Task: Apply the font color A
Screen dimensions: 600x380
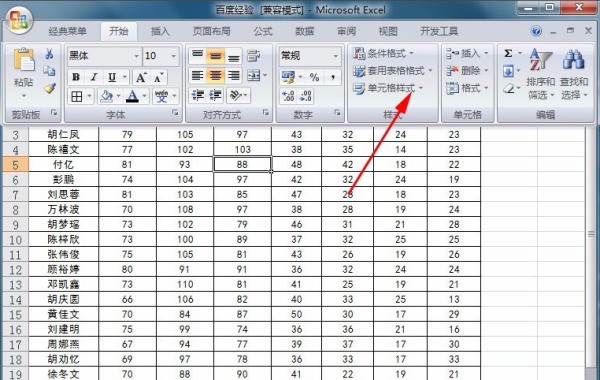Action: tap(132, 96)
